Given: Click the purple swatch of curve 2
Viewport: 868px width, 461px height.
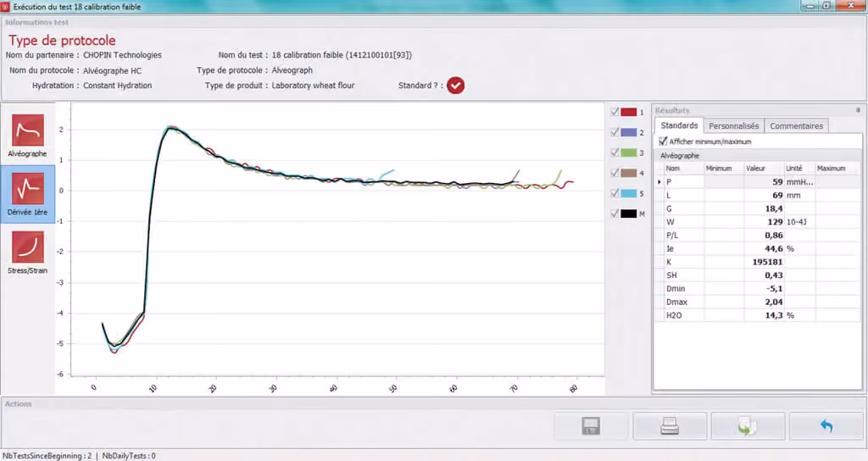Looking at the screenshot, I should pyautogui.click(x=628, y=132).
